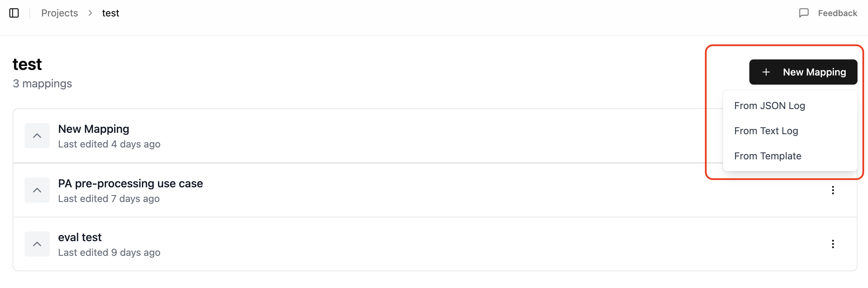
Task: Collapse PA pre-processing use case chevron
Action: click(37, 190)
